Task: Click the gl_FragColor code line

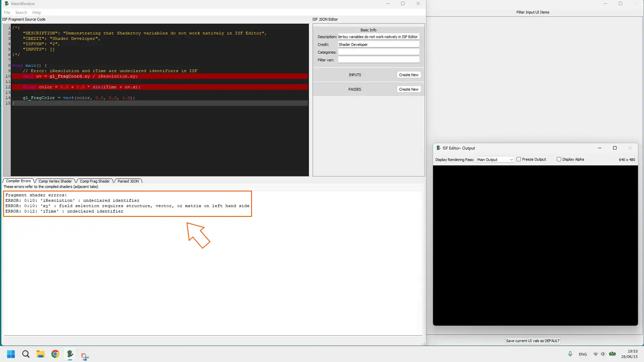Action: tap(79, 98)
